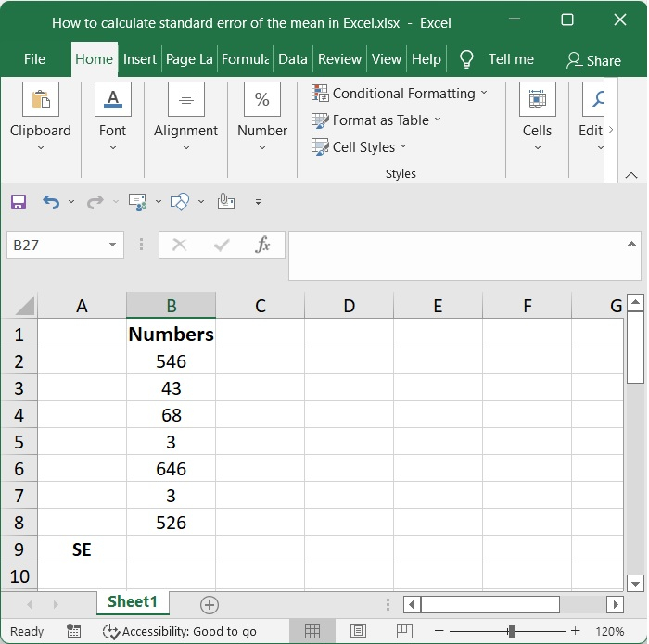Click the Tell me lightbulb icon

(x=467, y=59)
